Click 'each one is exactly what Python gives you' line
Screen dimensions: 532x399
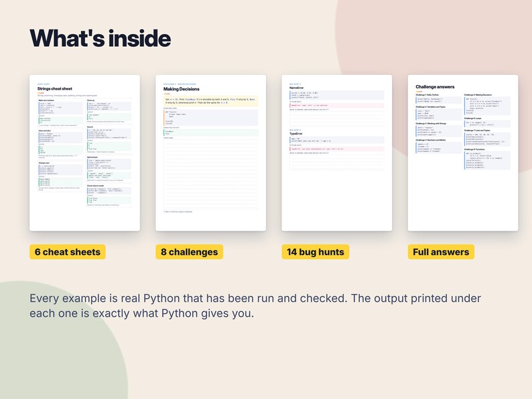coord(142,313)
